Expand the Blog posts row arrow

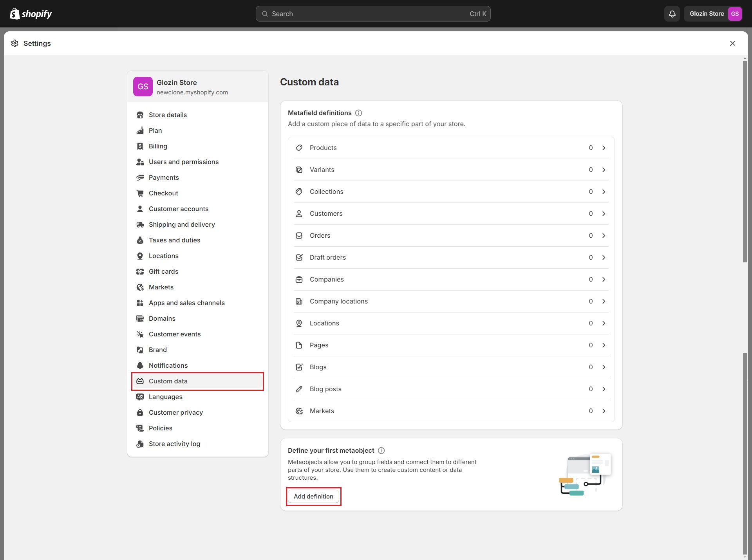pyautogui.click(x=604, y=389)
